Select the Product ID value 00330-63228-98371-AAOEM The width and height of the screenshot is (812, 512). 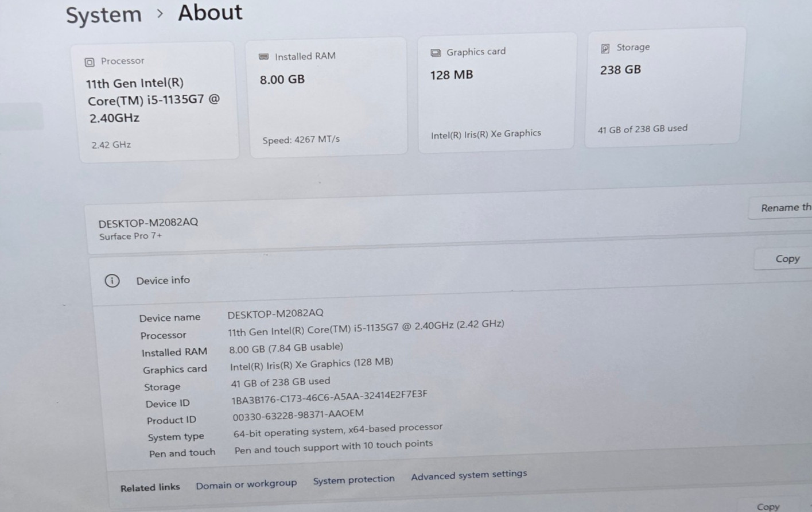click(x=298, y=414)
